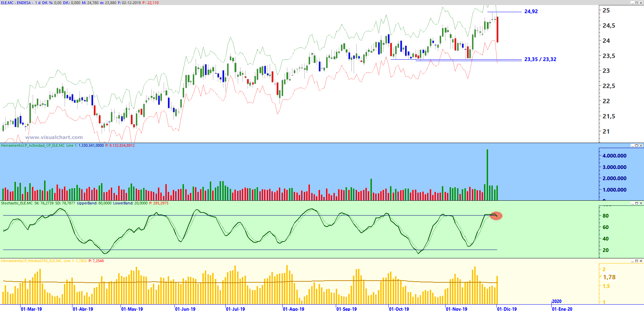Click the 'P: 7,2548' ATR value
This screenshot has width=644, height=311.
[x=96, y=261]
